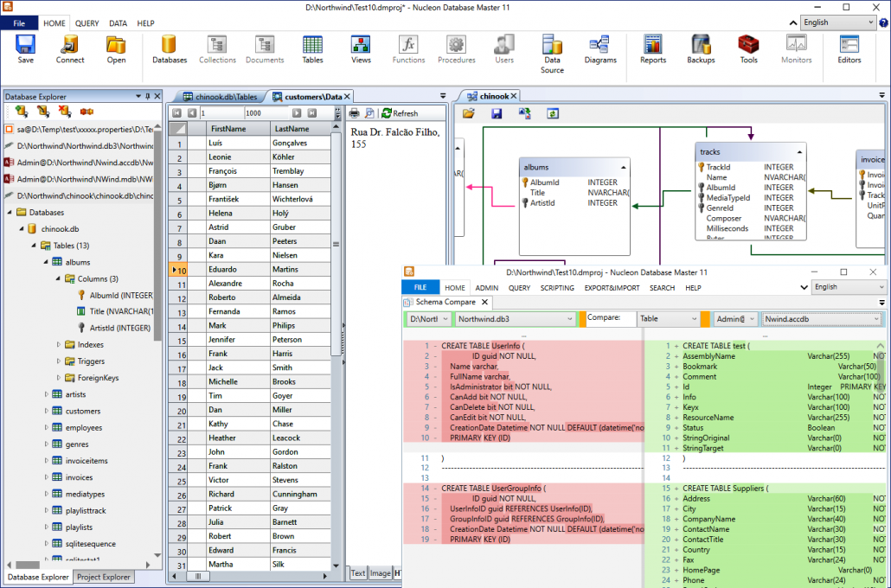The width and height of the screenshot is (891, 588).
Task: Open the Databases toolbar icon
Action: (169, 49)
